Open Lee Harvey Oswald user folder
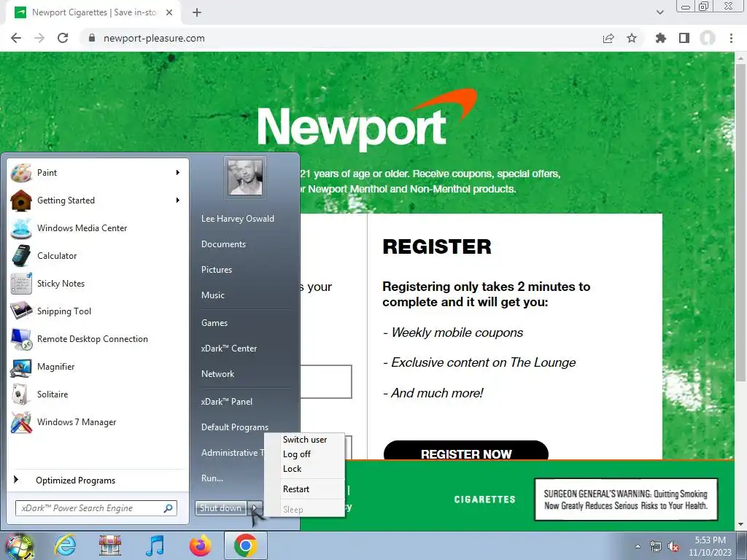Image resolution: width=747 pixels, height=560 pixels. click(238, 219)
